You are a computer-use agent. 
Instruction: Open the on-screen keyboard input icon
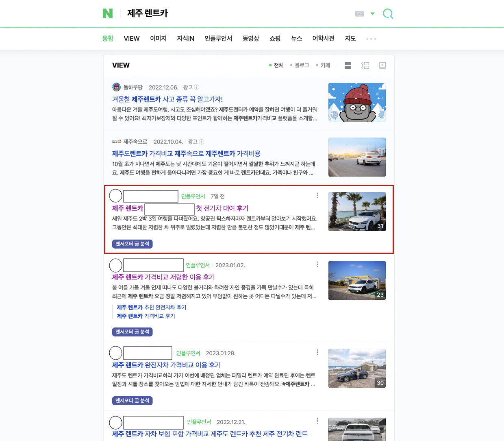tap(359, 13)
